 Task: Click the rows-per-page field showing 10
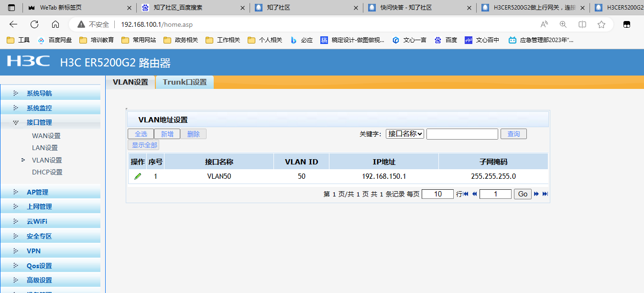pos(437,194)
